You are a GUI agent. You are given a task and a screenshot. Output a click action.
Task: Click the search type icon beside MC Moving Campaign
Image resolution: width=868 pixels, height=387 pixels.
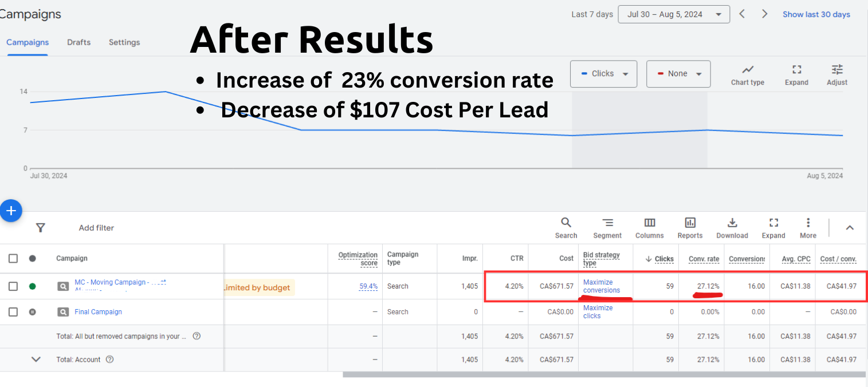pos(63,286)
